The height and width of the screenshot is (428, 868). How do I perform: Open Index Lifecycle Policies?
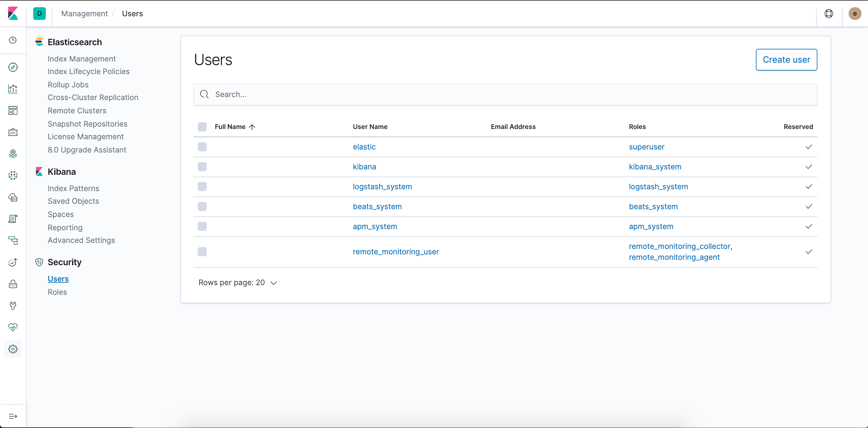point(89,71)
